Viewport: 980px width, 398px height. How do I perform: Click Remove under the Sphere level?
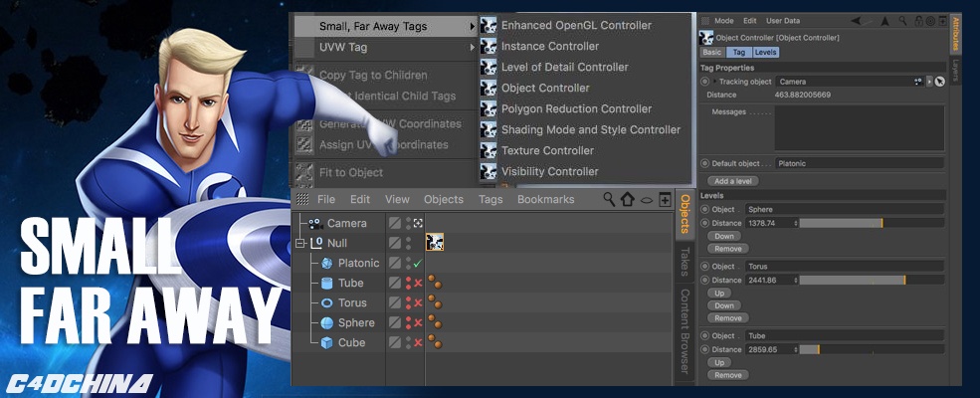tap(728, 249)
